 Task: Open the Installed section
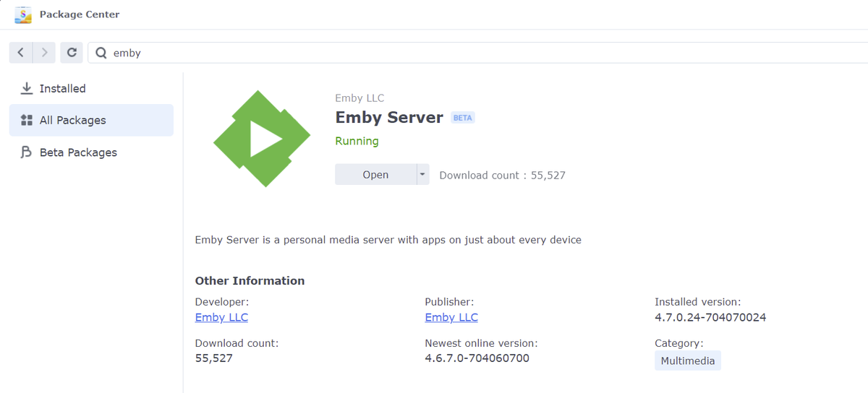[x=62, y=88]
